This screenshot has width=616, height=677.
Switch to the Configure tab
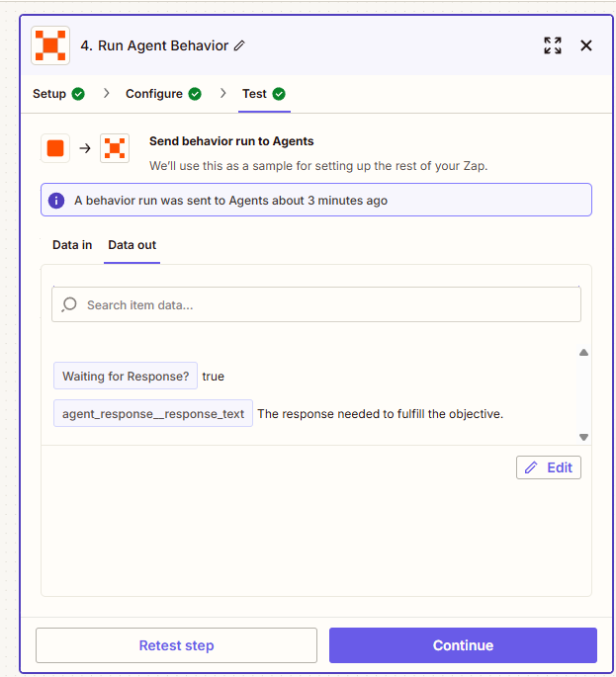tap(154, 94)
